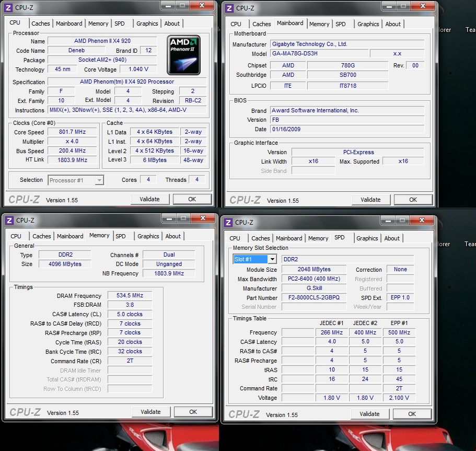Click the EPP #1 frequency '500 MHz'
Viewport: 476px width, 451px height.
[x=399, y=332]
